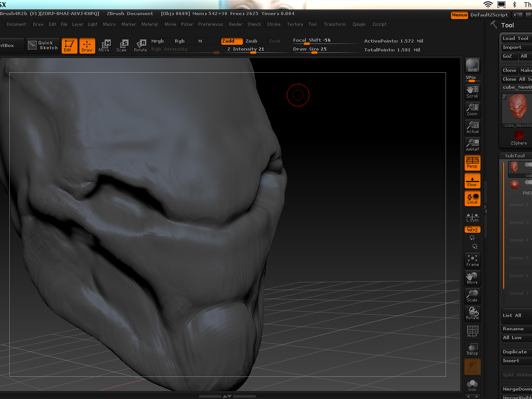Toggle Local transformations

click(x=472, y=198)
